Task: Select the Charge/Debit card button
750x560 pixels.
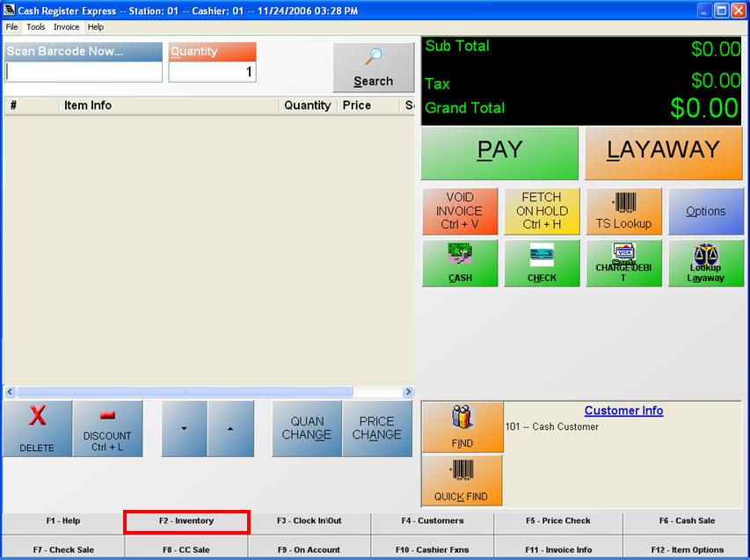Action: point(623,263)
